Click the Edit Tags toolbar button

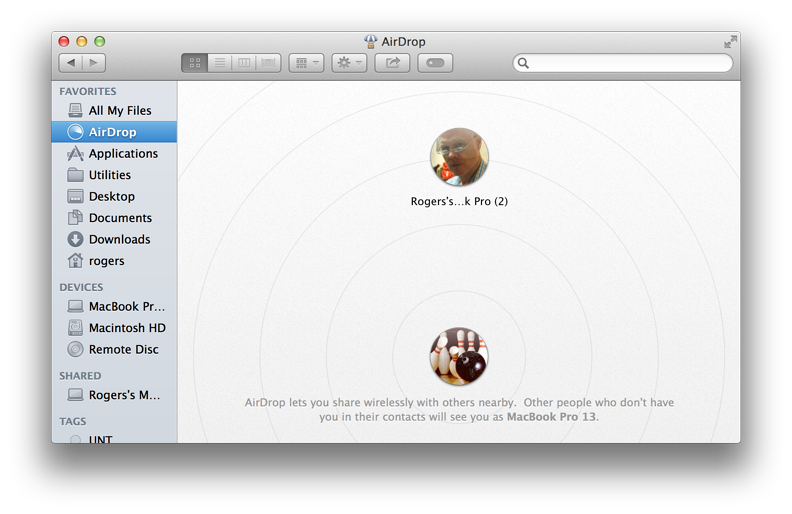(435, 63)
